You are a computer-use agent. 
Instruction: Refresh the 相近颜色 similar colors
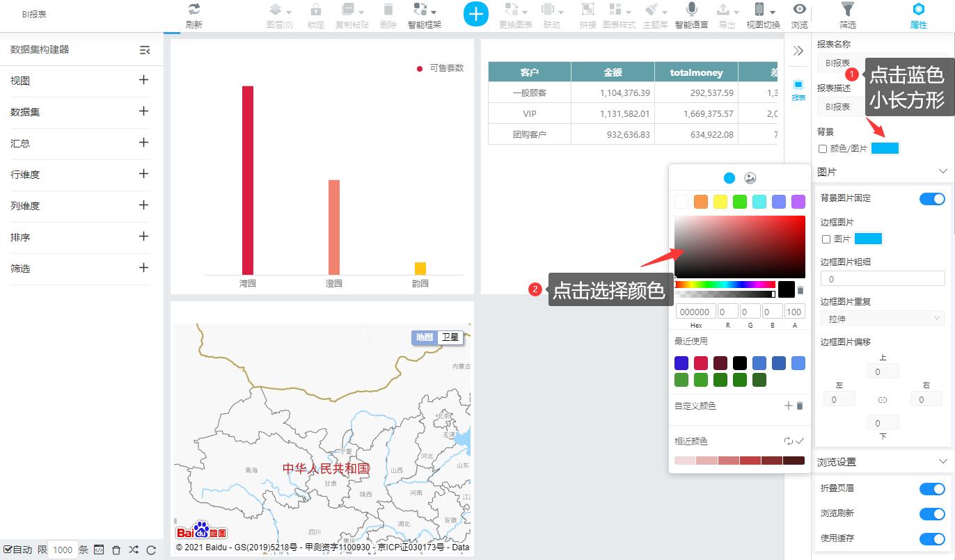[789, 441]
